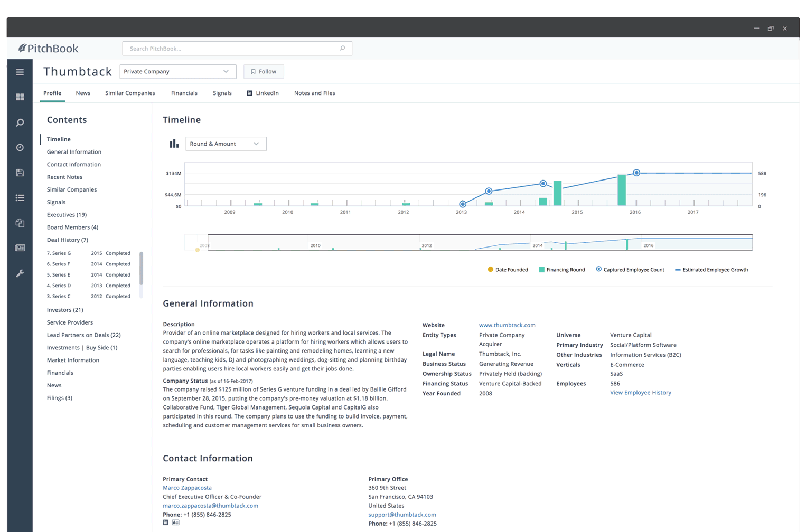The image size is (806, 532).
Task: Click the Captured Employee Count legend item
Action: tap(630, 270)
